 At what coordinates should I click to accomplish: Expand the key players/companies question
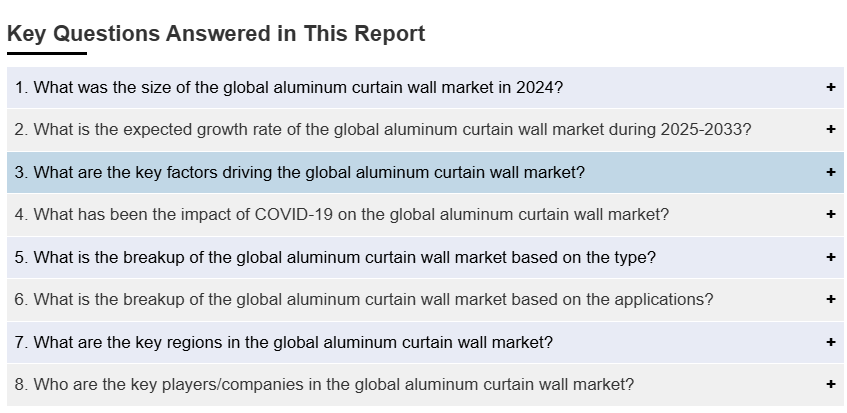point(324,384)
